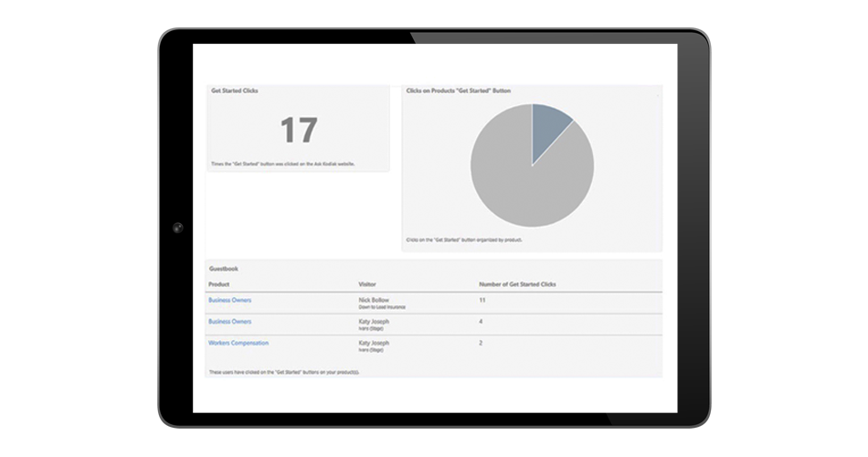The width and height of the screenshot is (868, 457).
Task: Select Katy Joseph in the Workers Compensation row
Action: click(376, 343)
